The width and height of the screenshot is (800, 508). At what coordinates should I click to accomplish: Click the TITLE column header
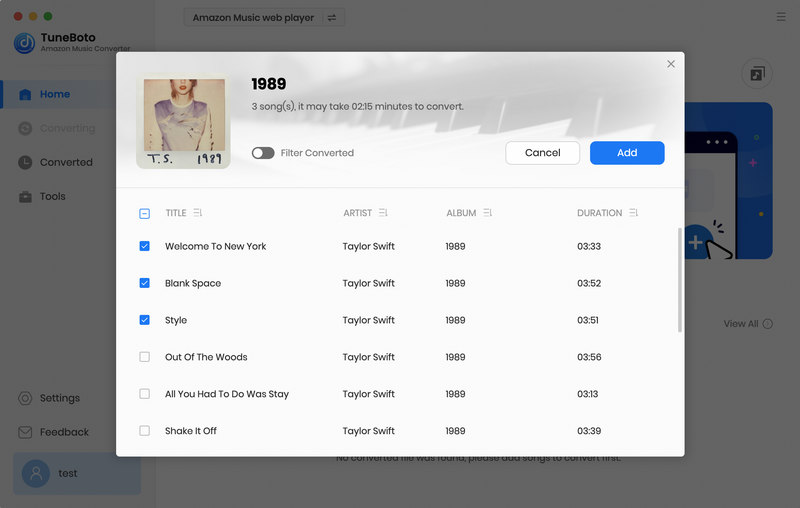pos(176,213)
